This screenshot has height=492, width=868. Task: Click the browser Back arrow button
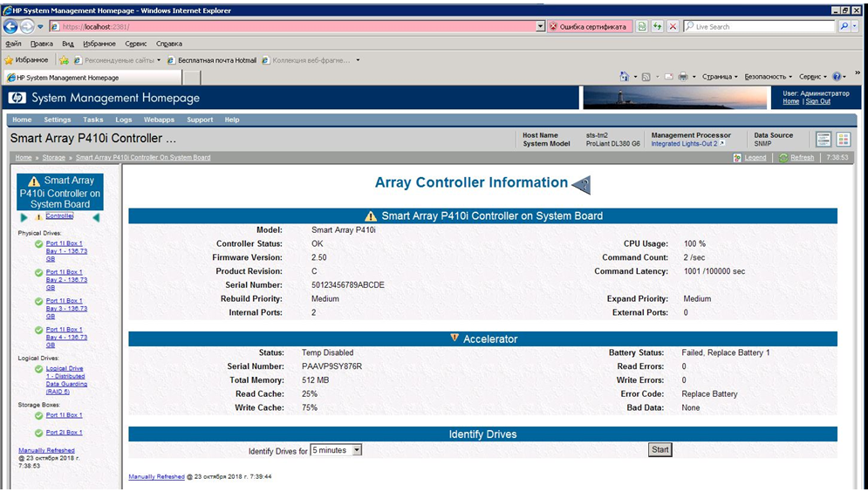(10, 26)
